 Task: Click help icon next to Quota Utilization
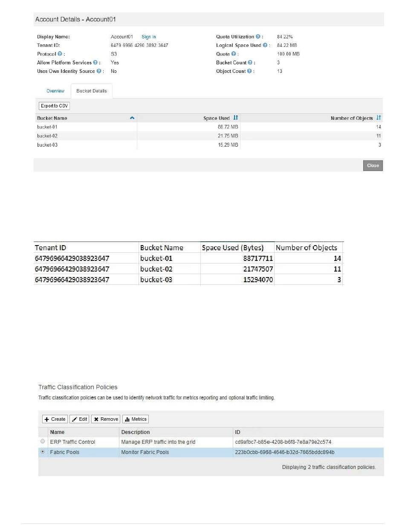pos(258,37)
